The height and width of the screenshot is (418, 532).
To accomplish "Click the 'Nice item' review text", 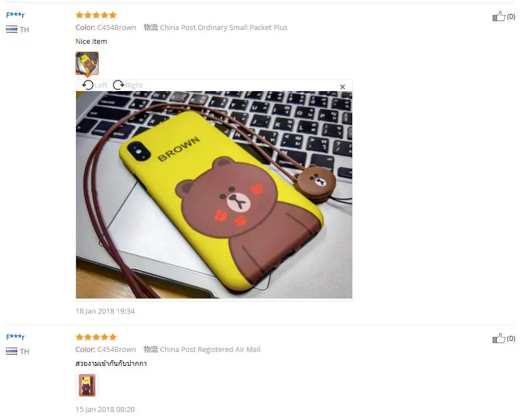I will coord(92,42).
